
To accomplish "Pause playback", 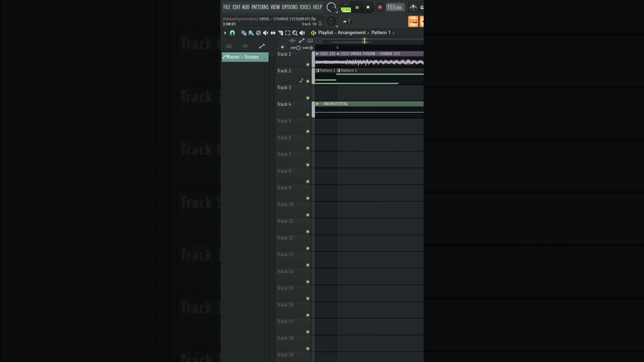I will point(357,7).
